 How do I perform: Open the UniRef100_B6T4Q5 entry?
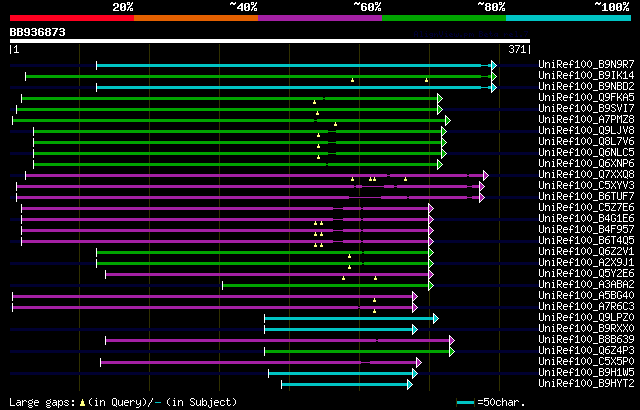pos(586,241)
